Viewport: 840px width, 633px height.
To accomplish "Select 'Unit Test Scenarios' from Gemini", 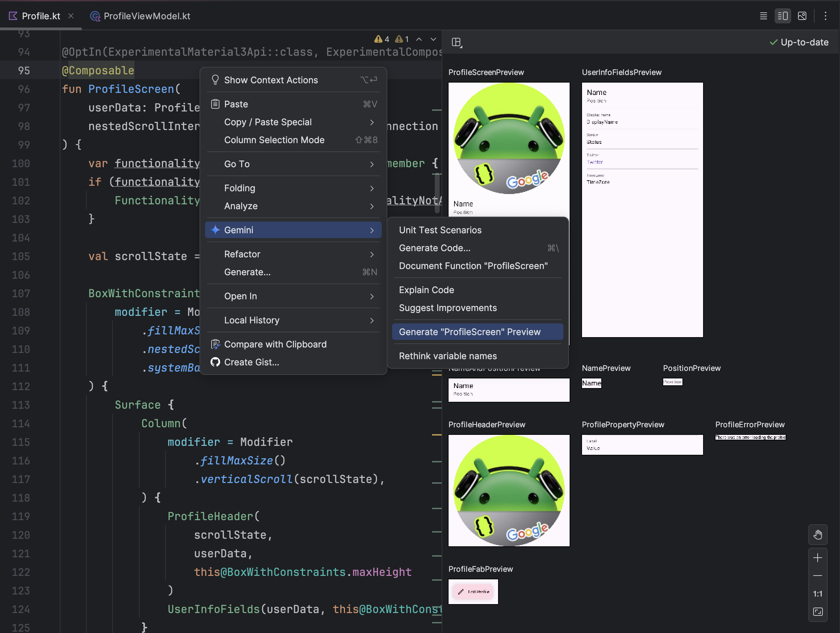I will (x=441, y=229).
